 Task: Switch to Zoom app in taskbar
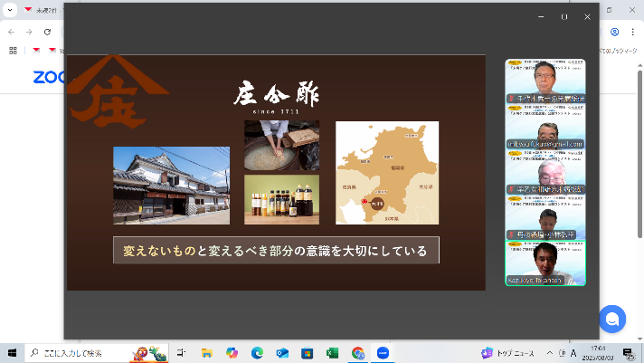(383, 353)
